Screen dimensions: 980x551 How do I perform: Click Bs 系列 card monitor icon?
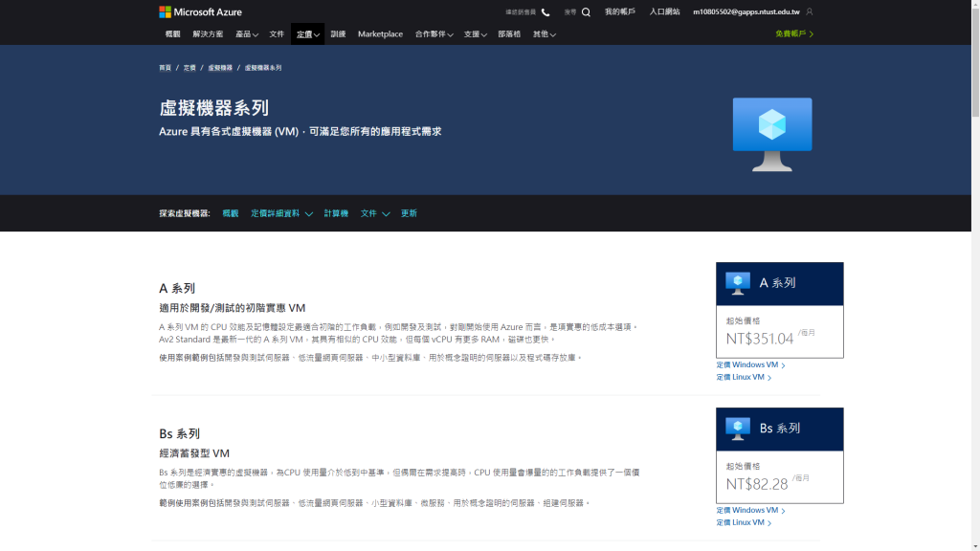click(738, 429)
